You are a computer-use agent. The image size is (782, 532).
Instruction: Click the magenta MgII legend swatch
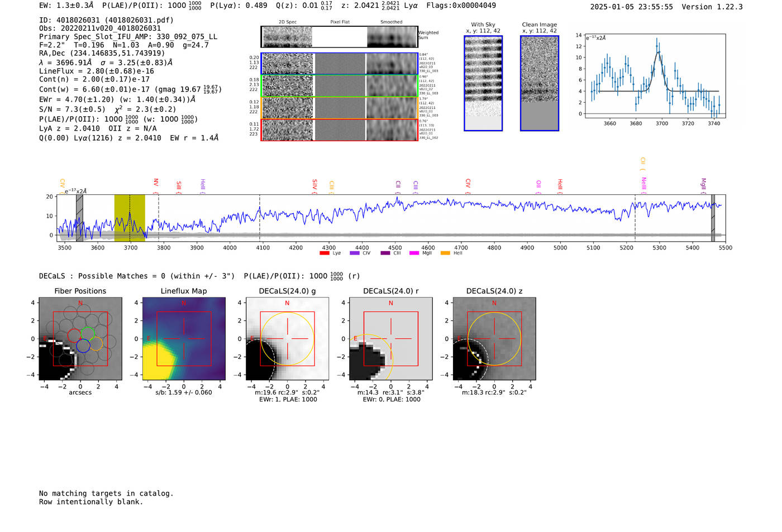414,253
